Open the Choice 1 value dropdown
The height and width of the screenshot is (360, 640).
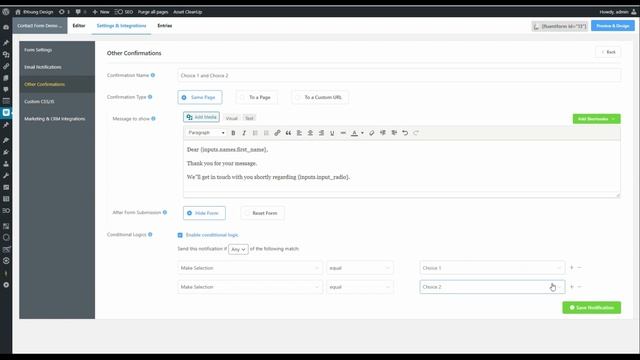(492, 268)
